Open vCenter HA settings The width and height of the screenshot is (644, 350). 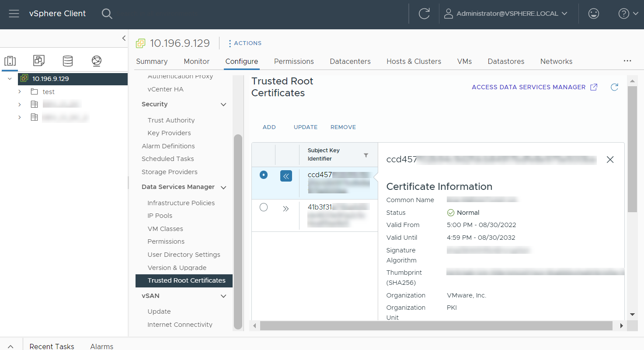[166, 89]
